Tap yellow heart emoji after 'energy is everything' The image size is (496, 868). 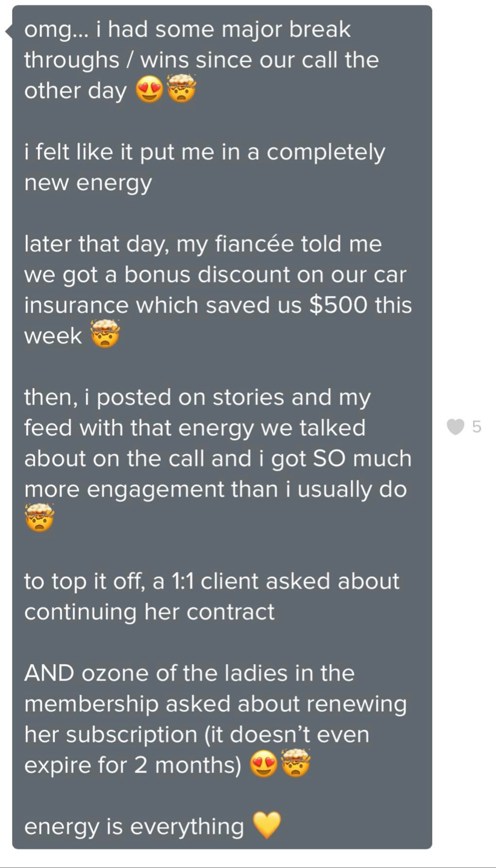[x=266, y=826]
